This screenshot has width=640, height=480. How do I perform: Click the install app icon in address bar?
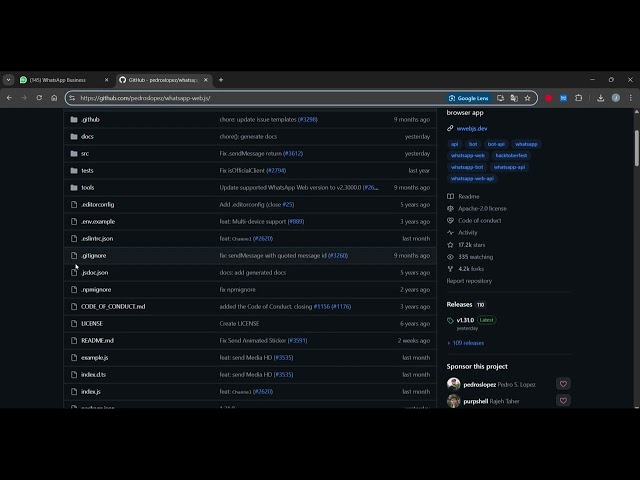500,98
